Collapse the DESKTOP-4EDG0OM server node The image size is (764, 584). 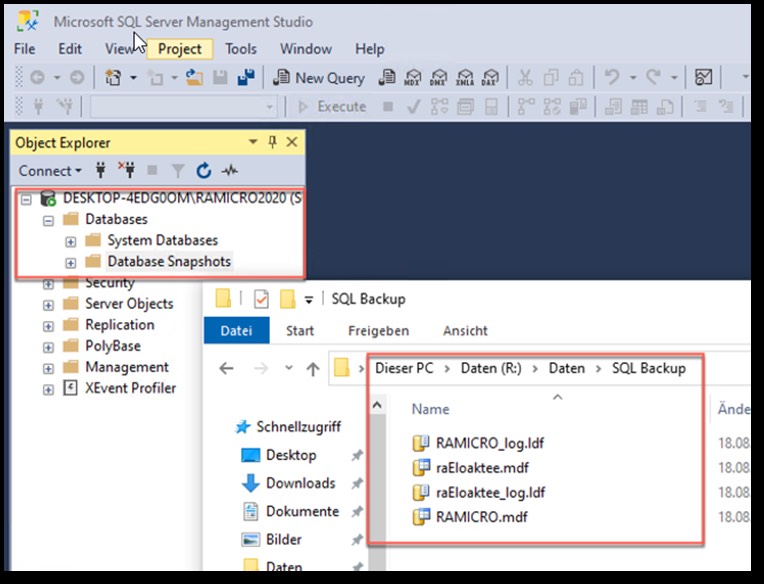26,199
